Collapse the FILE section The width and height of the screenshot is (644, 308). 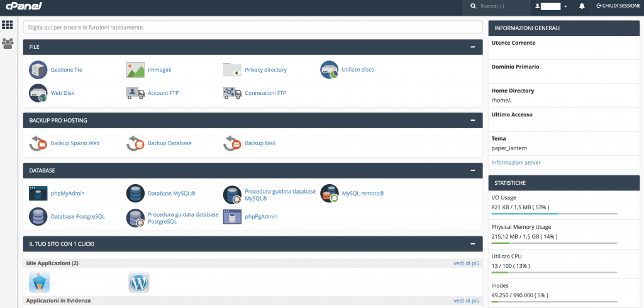473,47
